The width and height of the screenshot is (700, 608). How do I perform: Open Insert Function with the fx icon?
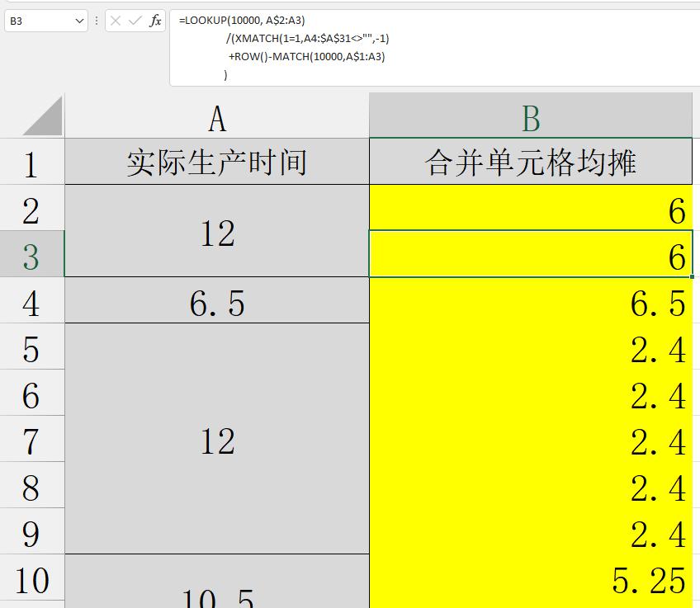[155, 21]
